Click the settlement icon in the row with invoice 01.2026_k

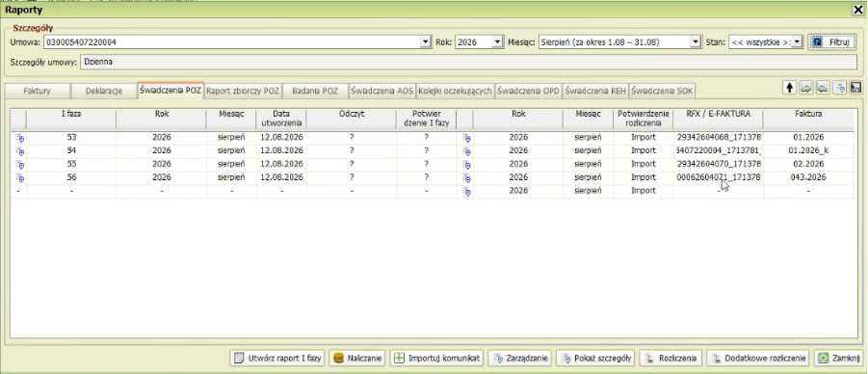(466, 150)
